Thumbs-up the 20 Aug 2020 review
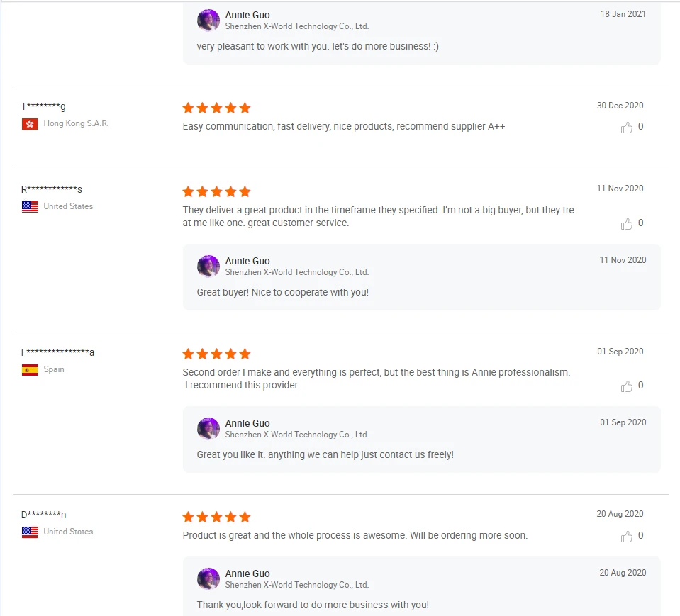680x616 pixels. pyautogui.click(x=627, y=537)
